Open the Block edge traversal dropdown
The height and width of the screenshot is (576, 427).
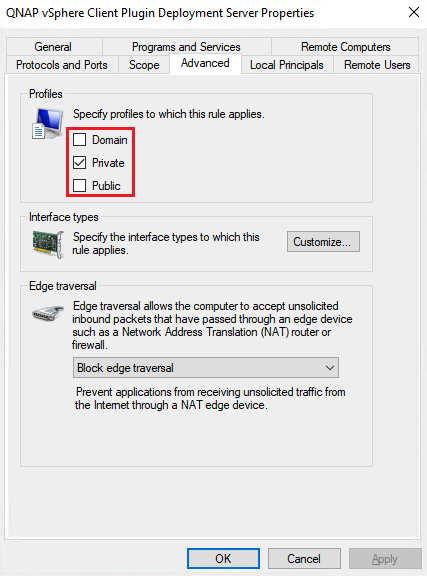tap(206, 368)
